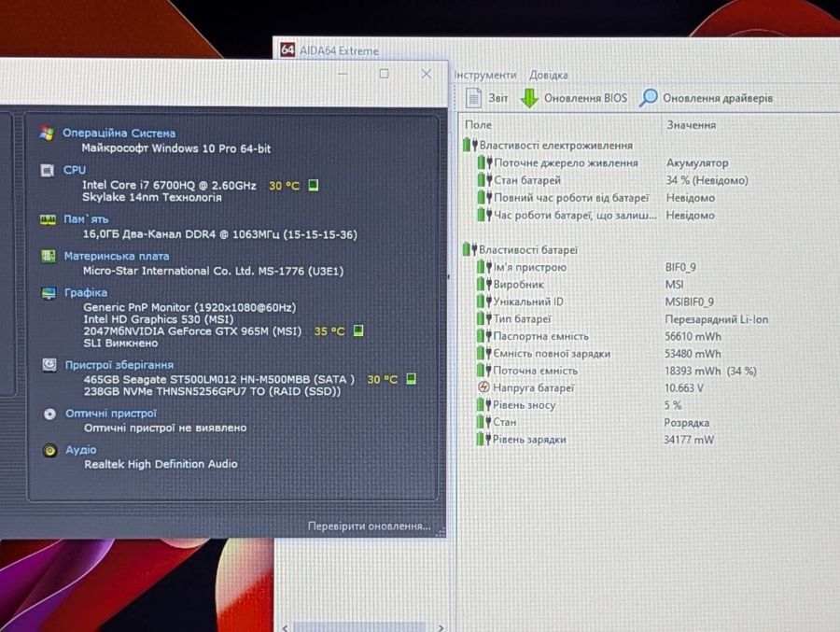Click the Аудіо heading link
This screenshot has height=632, width=840.
click(81, 450)
